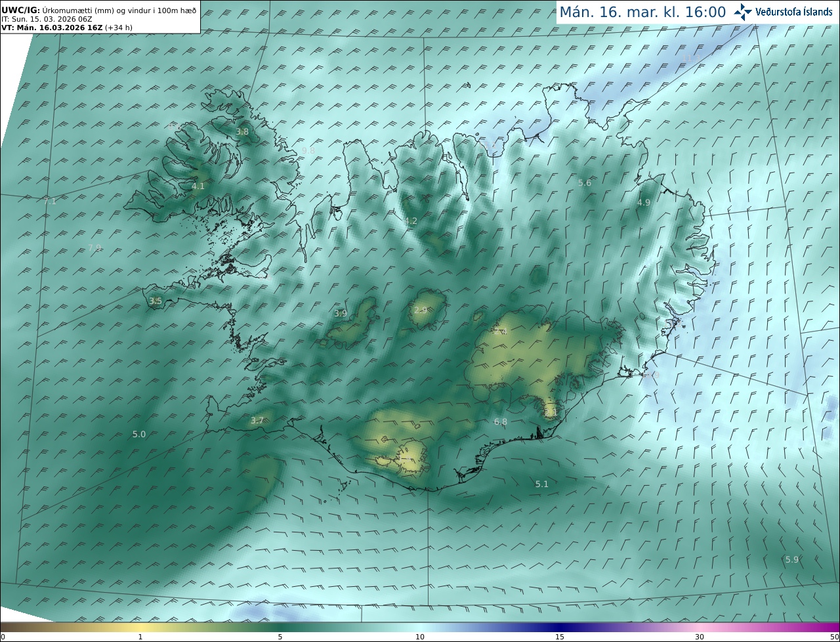
Task: Click the 4.9 value in the northeast
Action: (x=644, y=203)
